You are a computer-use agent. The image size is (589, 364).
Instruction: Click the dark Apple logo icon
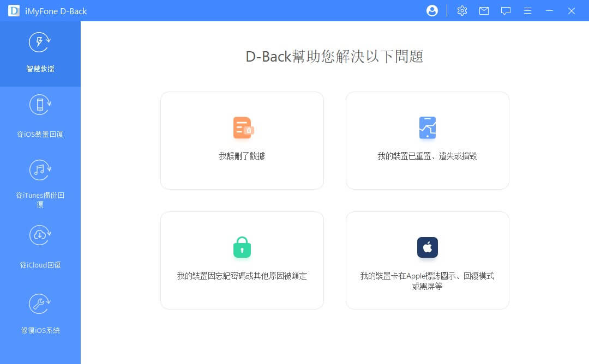click(428, 247)
